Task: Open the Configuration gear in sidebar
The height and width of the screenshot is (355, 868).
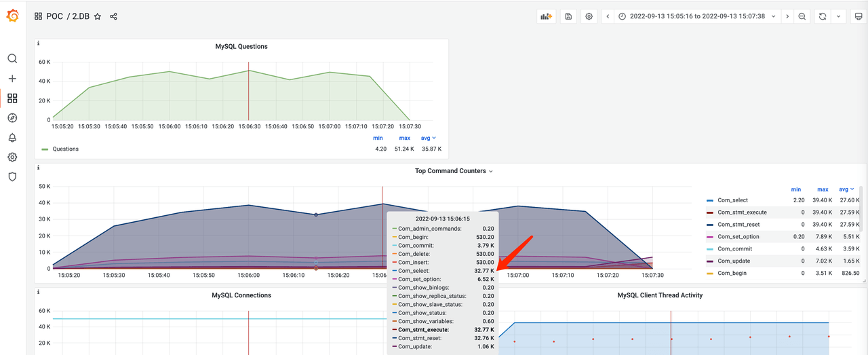Action: click(12, 157)
